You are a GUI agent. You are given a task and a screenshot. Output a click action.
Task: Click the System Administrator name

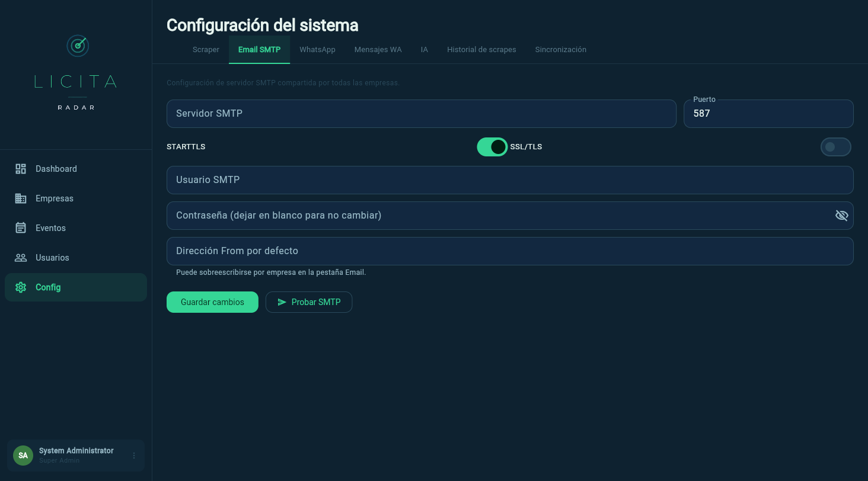click(x=76, y=451)
